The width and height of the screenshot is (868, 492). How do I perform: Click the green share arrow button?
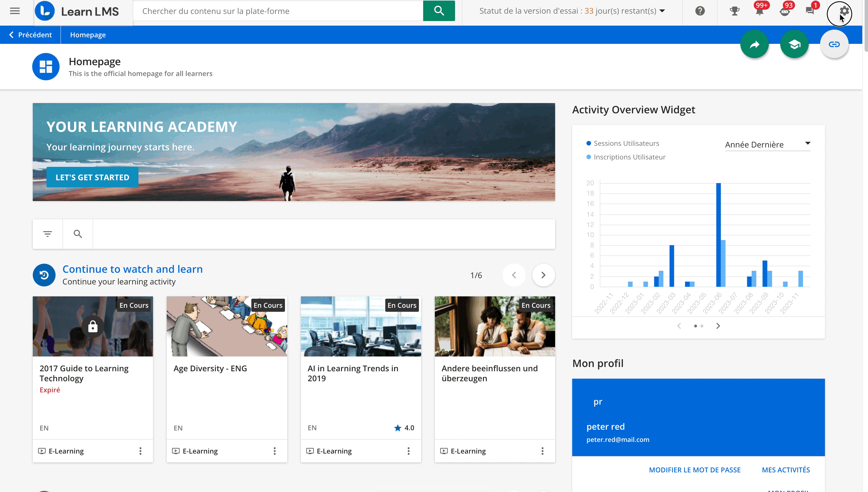(754, 44)
